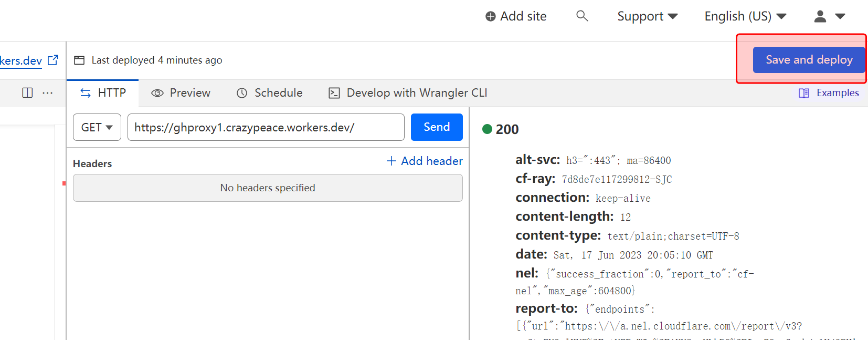Click the calendar icon by Last deployed
This screenshot has width=868, height=340.
pyautogui.click(x=79, y=60)
